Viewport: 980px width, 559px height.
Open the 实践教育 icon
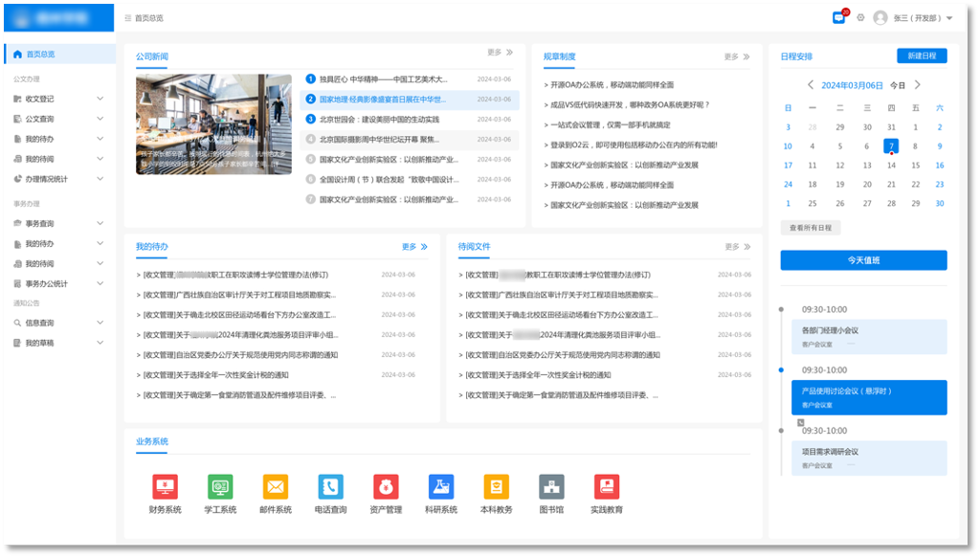pos(606,487)
